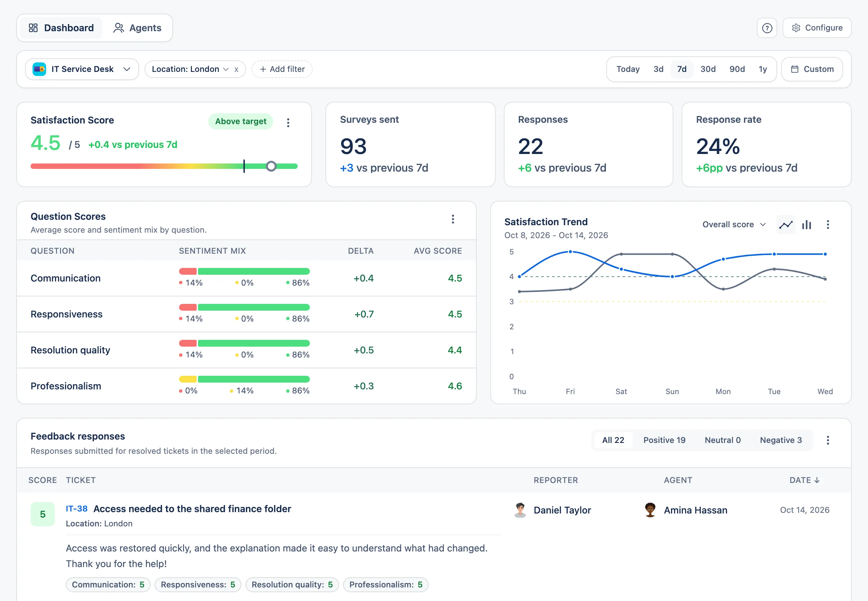Filter feedback to Neutral 0
Viewport: 868px width, 601px height.
(722, 440)
